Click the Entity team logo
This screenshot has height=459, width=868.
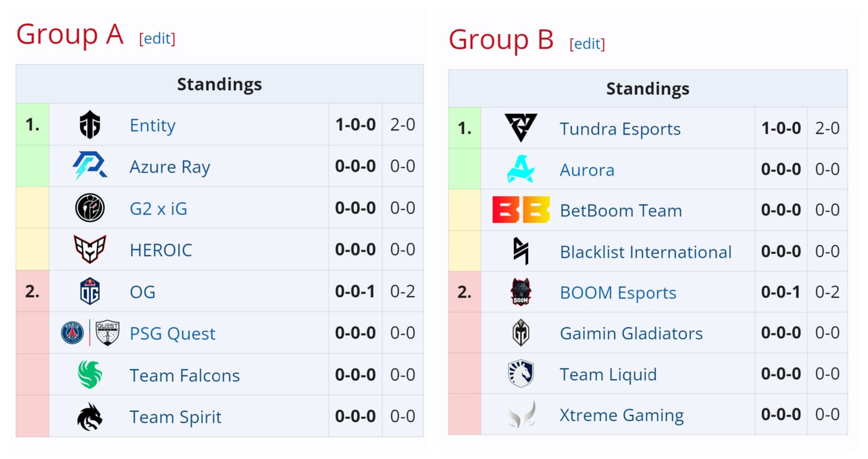click(90, 125)
